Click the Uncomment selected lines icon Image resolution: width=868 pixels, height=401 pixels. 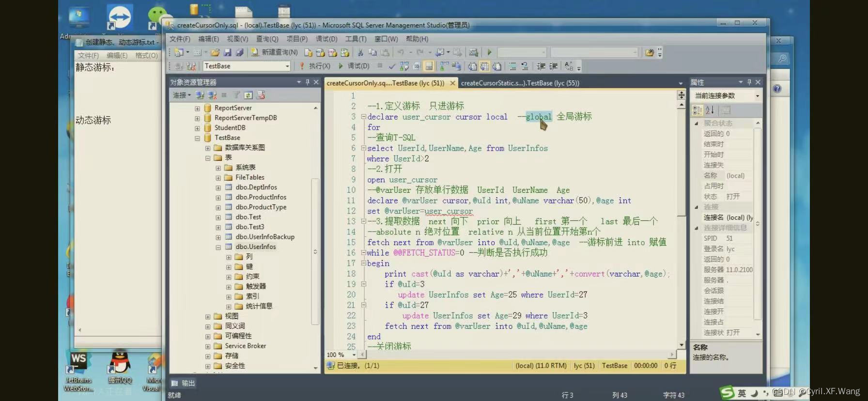coord(525,66)
